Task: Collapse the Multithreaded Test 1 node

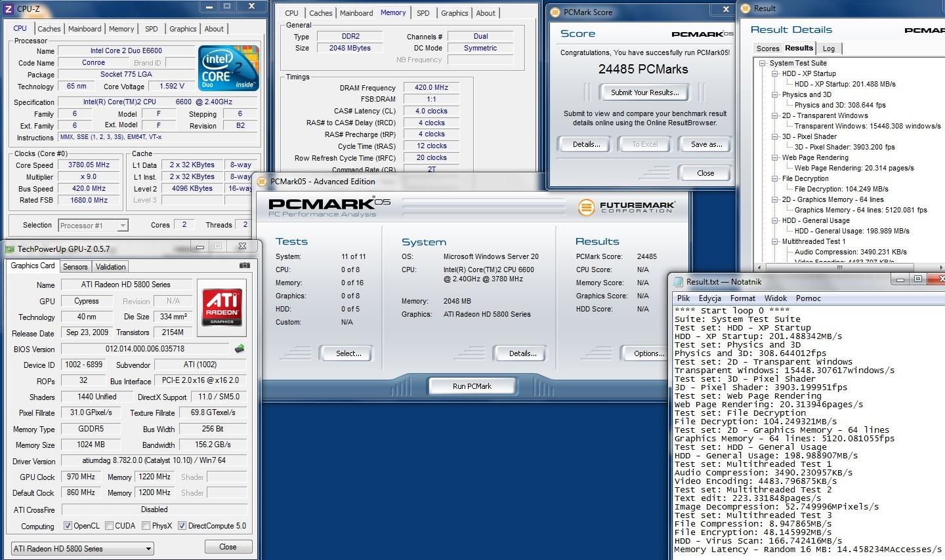Action: [775, 242]
